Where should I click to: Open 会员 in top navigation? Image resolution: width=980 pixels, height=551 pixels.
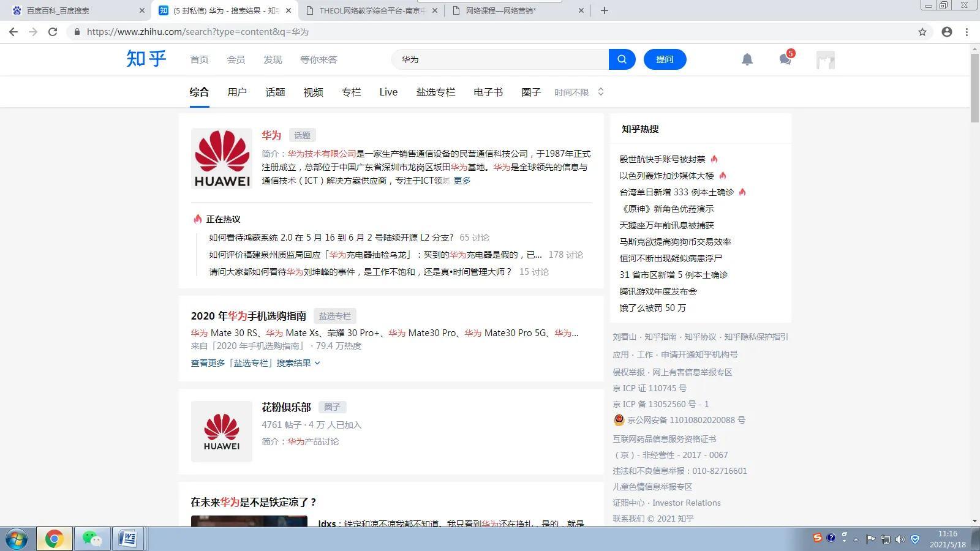point(236,59)
